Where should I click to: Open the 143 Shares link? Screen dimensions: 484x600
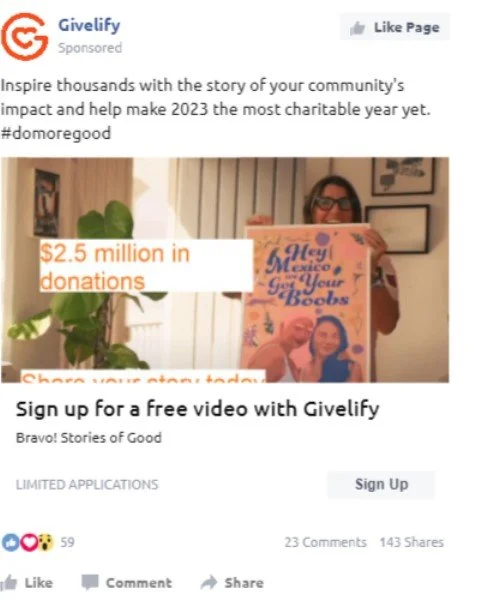(412, 543)
